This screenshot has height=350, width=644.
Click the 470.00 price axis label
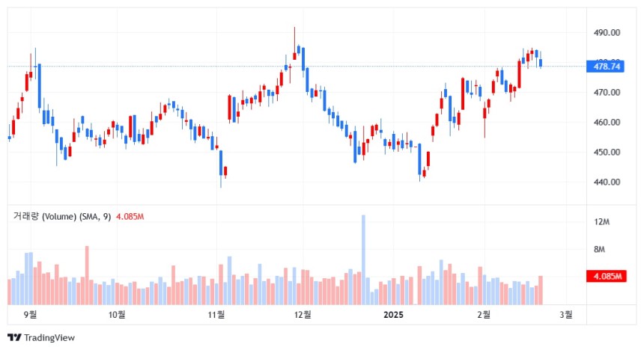pos(607,92)
